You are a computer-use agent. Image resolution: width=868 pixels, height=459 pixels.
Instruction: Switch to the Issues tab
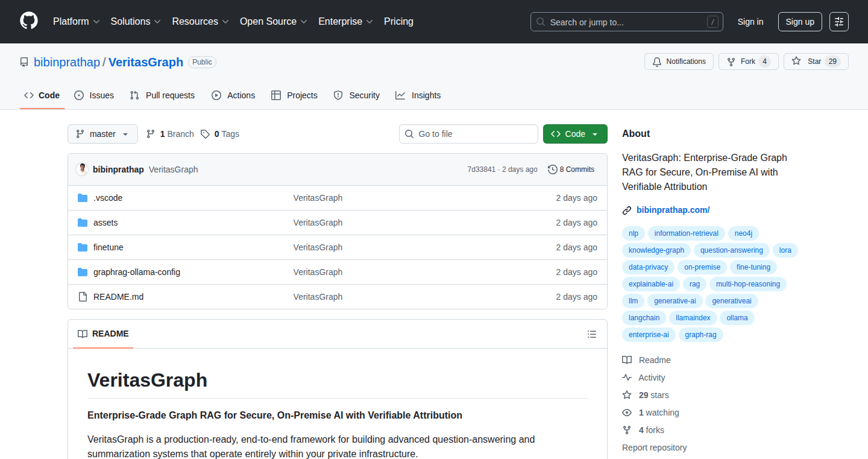coord(94,95)
